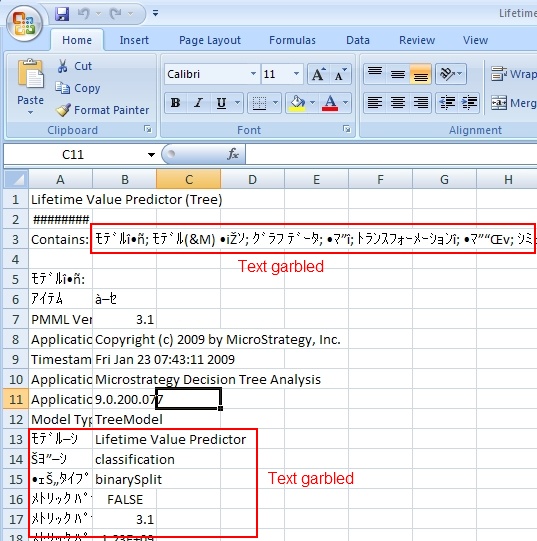Open the Font dialog launcher
537x541 pixels.
[x=346, y=129]
